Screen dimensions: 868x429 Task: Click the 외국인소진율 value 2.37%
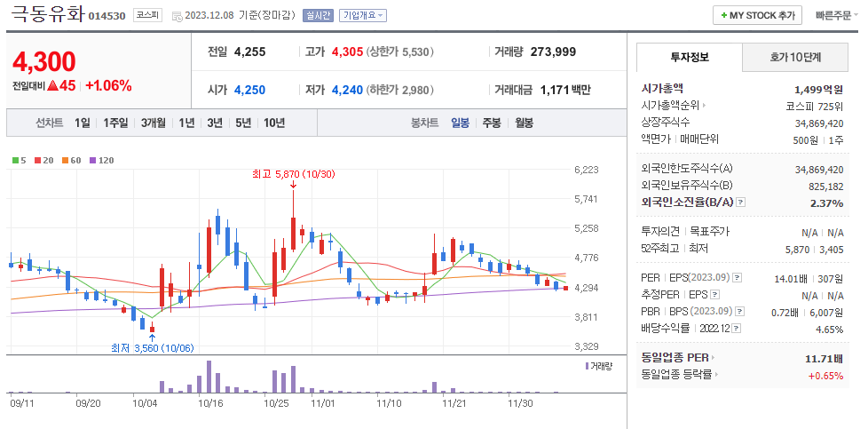pos(826,203)
